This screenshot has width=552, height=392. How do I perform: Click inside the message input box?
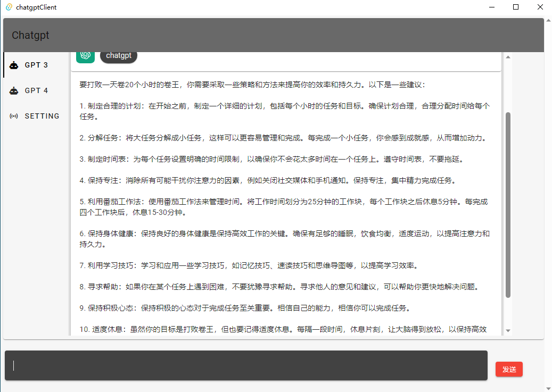click(245, 365)
